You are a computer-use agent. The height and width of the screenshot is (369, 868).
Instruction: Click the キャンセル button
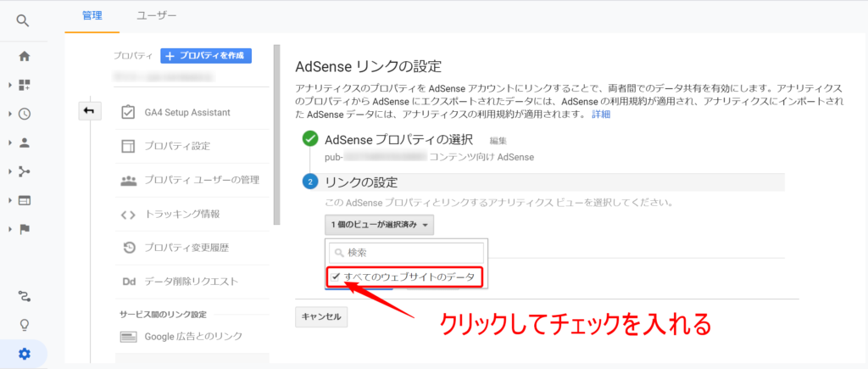point(321,317)
